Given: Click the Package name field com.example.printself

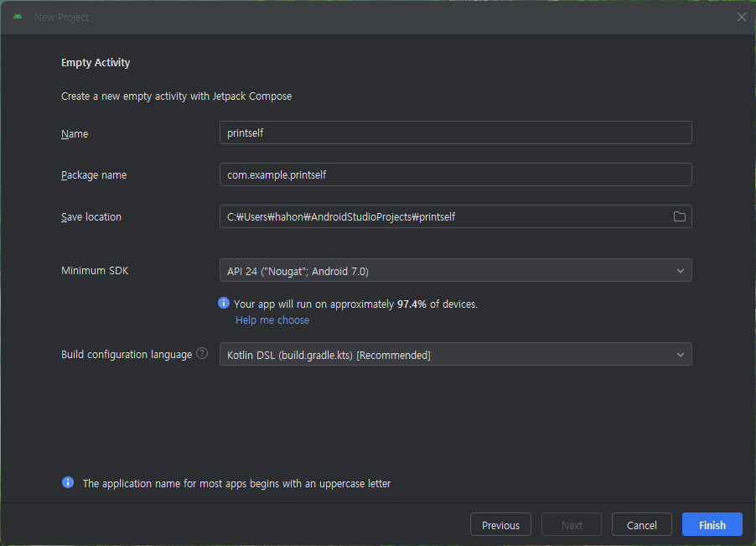Looking at the screenshot, I should (x=456, y=174).
